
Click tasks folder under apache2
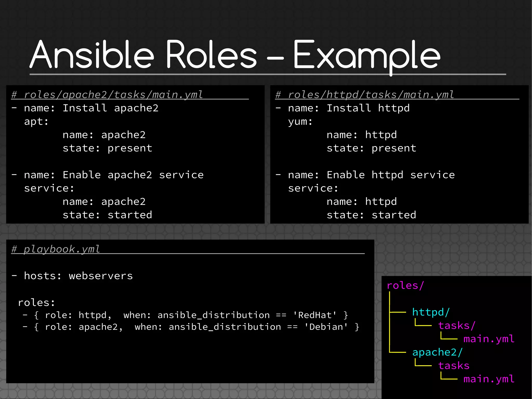[x=454, y=365]
